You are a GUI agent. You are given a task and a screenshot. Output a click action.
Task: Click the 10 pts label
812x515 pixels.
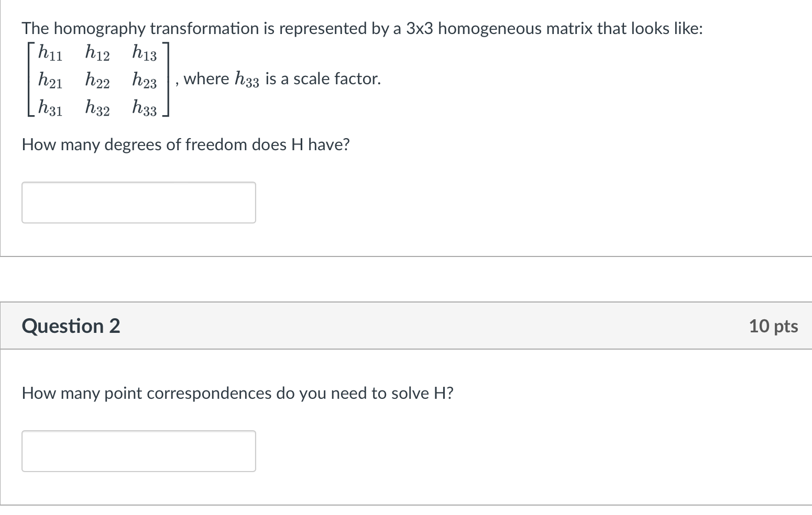[774, 326]
